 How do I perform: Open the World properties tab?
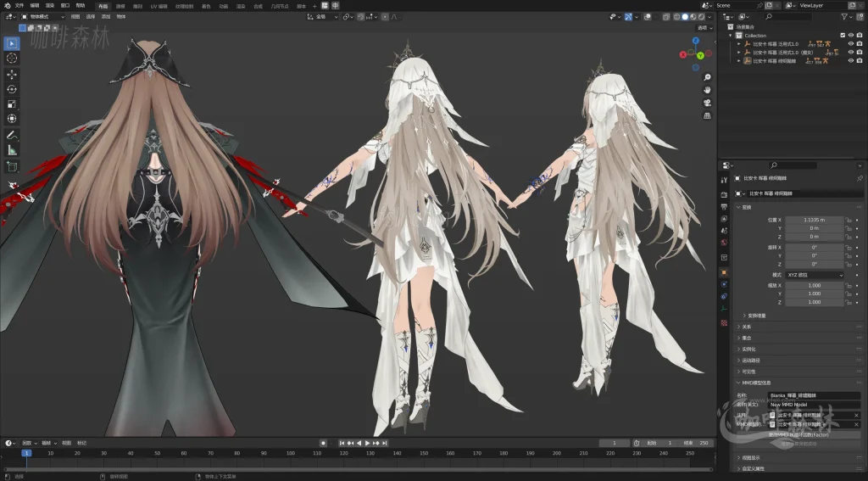pos(724,243)
